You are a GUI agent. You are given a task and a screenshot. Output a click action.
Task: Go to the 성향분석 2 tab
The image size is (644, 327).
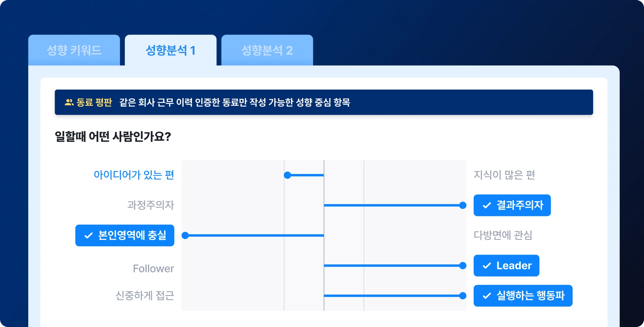(x=267, y=50)
